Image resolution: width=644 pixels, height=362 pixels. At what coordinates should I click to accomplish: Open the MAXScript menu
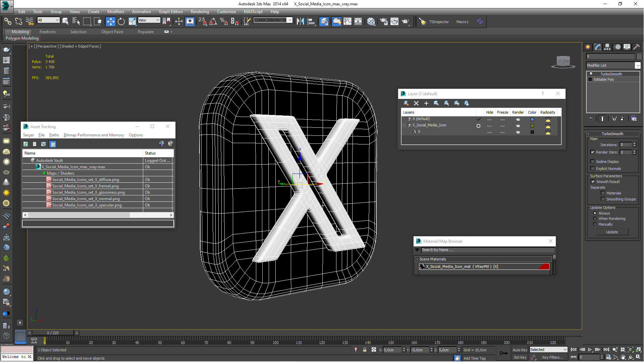(253, 11)
